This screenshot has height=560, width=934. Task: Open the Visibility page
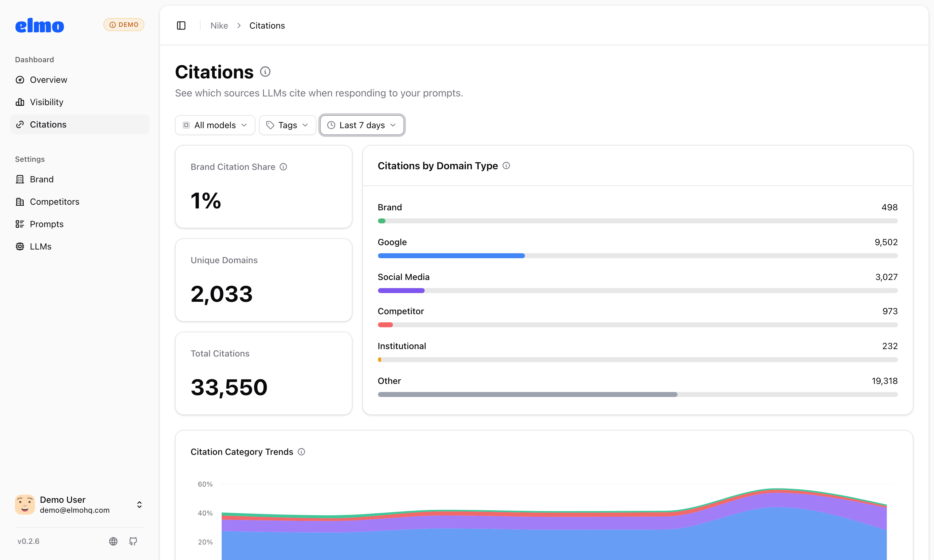pos(80,102)
